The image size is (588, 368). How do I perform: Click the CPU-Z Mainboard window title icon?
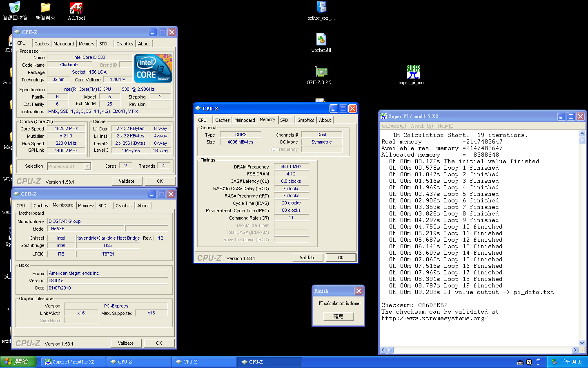click(16, 194)
